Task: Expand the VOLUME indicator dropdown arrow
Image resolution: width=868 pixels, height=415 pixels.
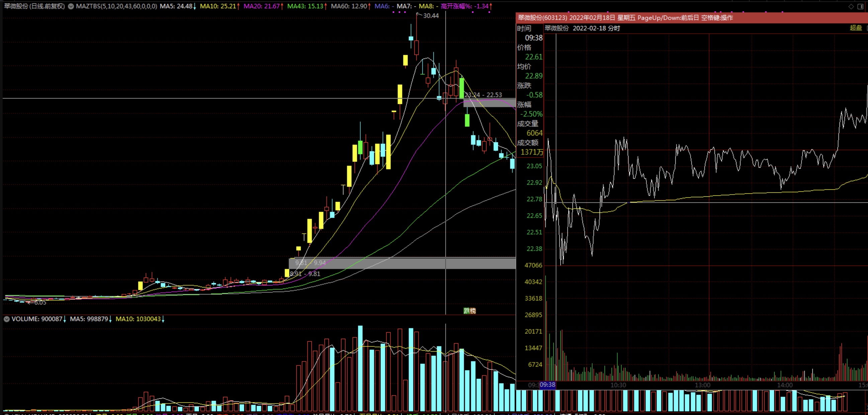Action: pyautogui.click(x=6, y=319)
